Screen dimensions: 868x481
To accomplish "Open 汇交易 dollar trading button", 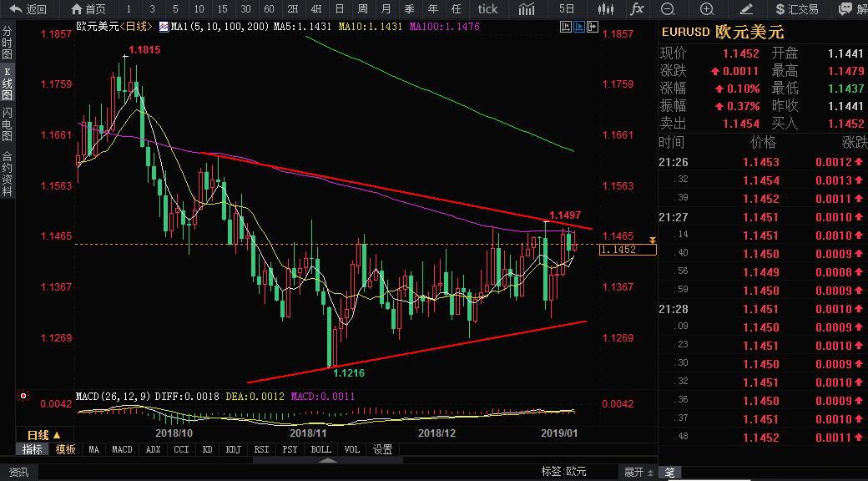I will pos(796,9).
